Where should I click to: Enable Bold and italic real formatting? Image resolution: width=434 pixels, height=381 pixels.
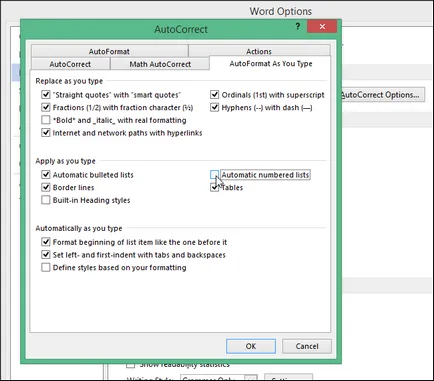pos(46,120)
